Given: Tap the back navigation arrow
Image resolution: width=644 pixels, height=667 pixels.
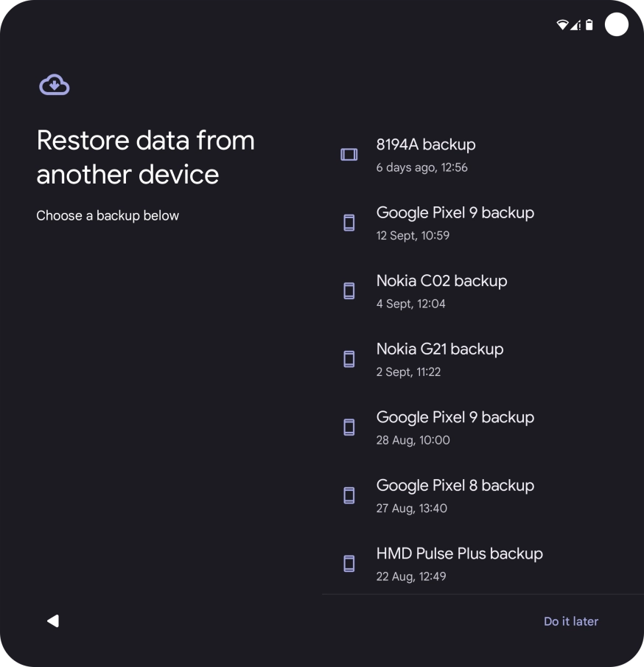Looking at the screenshot, I should pyautogui.click(x=52, y=621).
